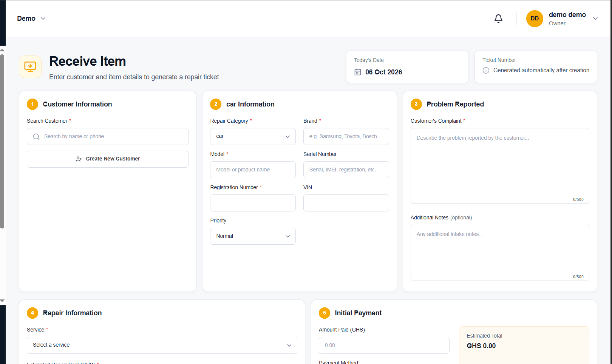This screenshot has height=364, width=612.
Task: Click the DD user avatar
Action: click(x=535, y=19)
